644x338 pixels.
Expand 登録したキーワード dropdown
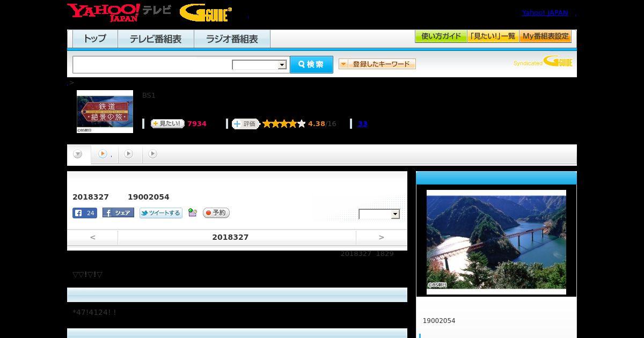377,64
